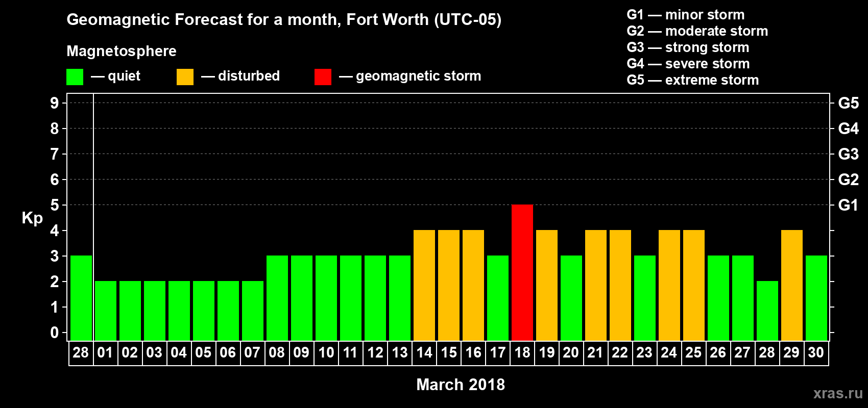The image size is (868, 408).
Task: Click the date label 13 on the axis
Action: tap(400, 353)
